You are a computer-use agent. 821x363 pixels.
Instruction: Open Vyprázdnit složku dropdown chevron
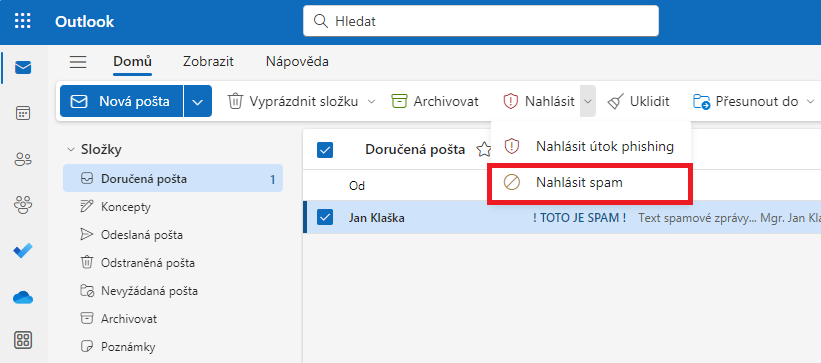point(371,101)
